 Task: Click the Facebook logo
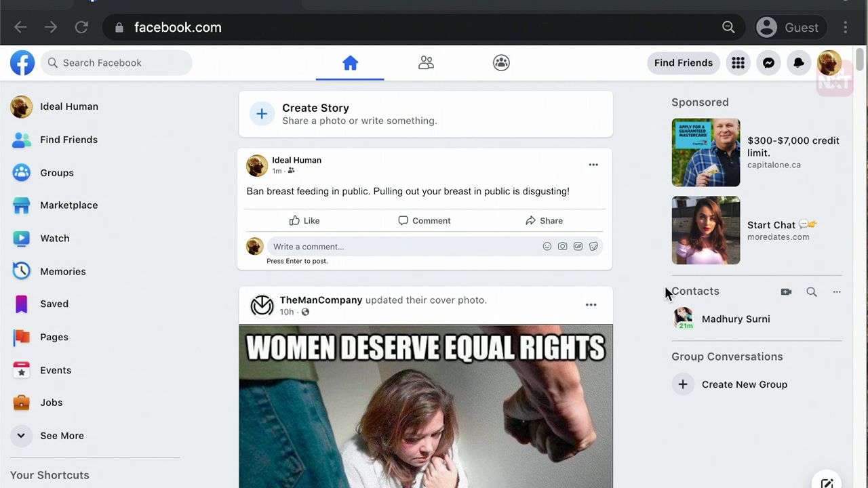(22, 63)
